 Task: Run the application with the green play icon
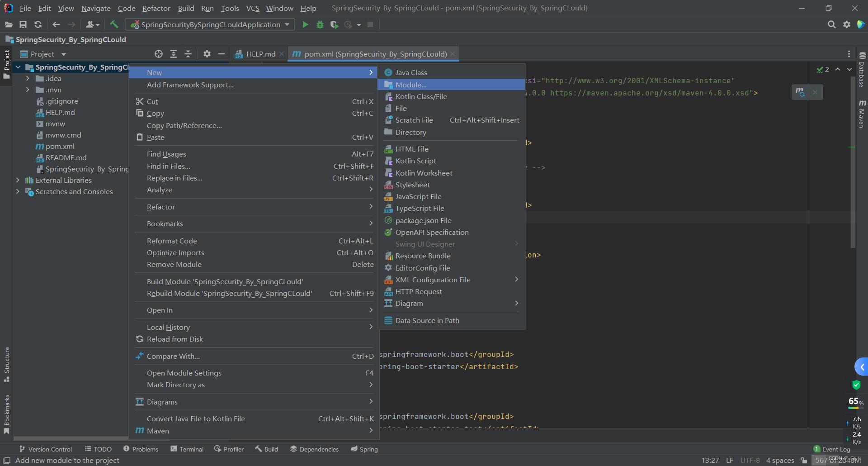coord(305,24)
